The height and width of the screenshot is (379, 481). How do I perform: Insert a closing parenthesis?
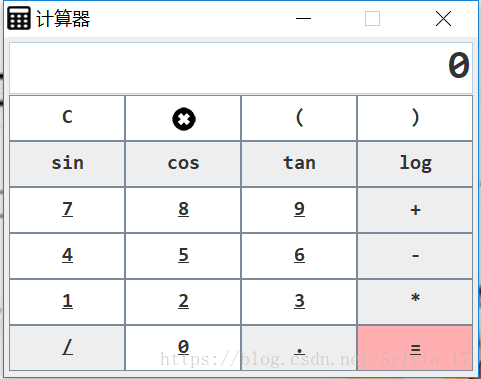pyautogui.click(x=415, y=118)
